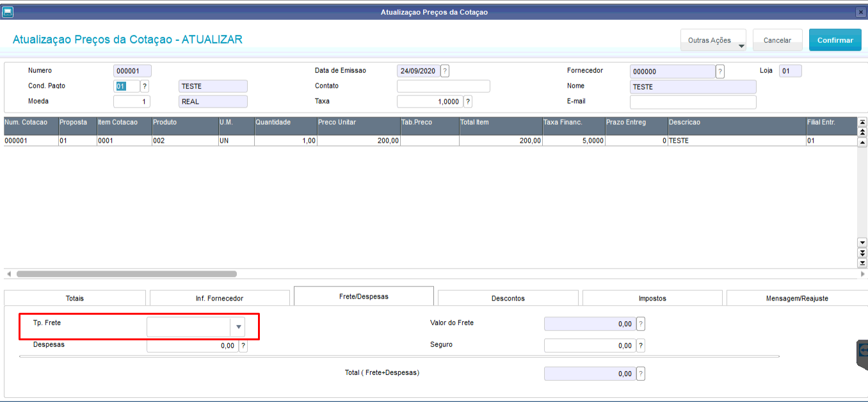Click horizontal scrollbar thumb of grid

[127, 274]
